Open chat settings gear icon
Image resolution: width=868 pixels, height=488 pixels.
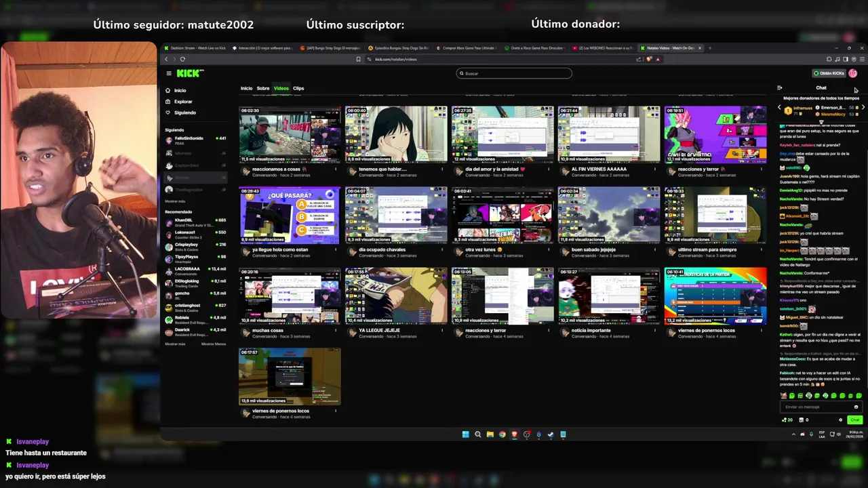tap(840, 420)
